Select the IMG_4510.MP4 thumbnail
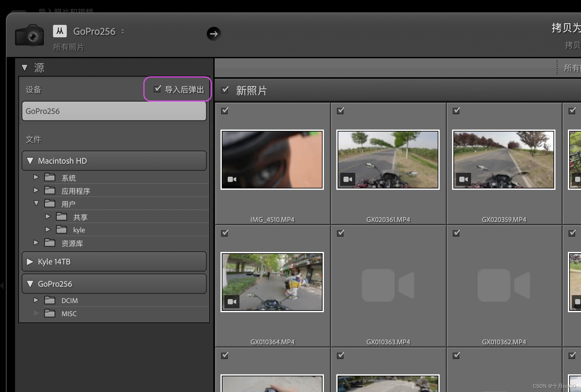 pyautogui.click(x=272, y=160)
